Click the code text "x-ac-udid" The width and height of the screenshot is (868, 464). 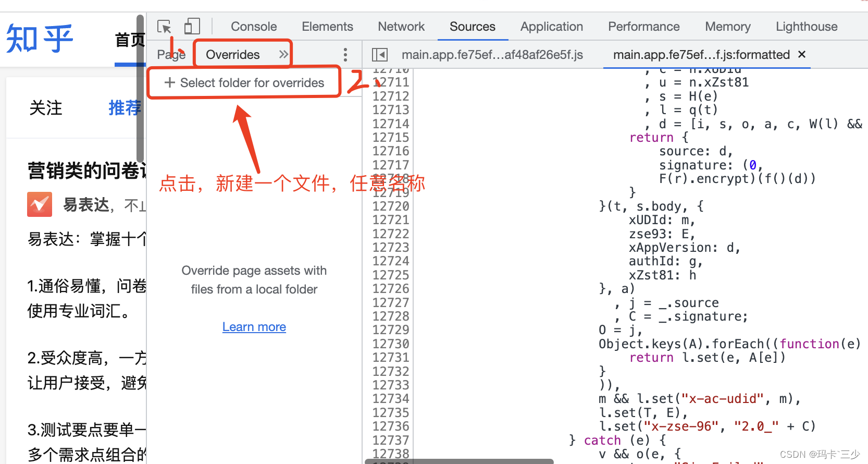coord(722,399)
